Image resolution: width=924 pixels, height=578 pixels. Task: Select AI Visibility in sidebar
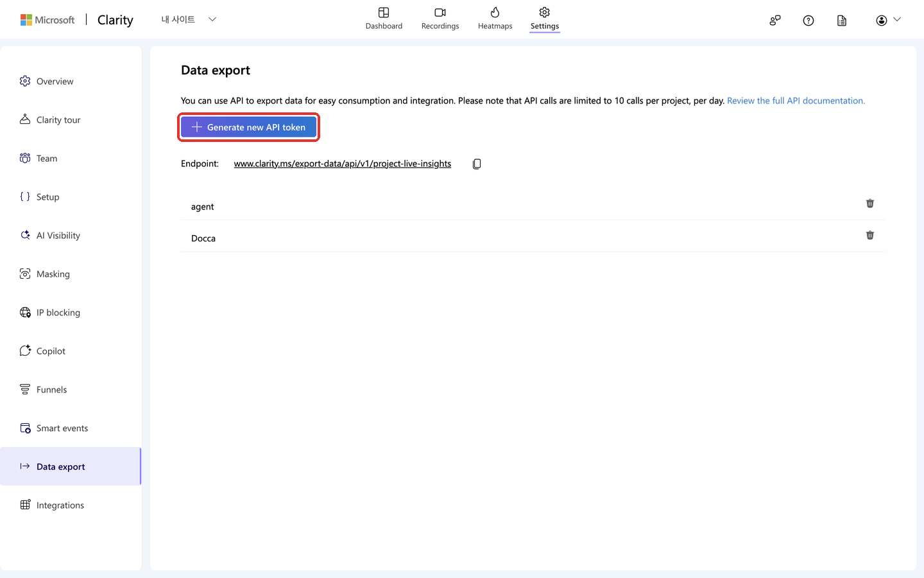pyautogui.click(x=71, y=236)
